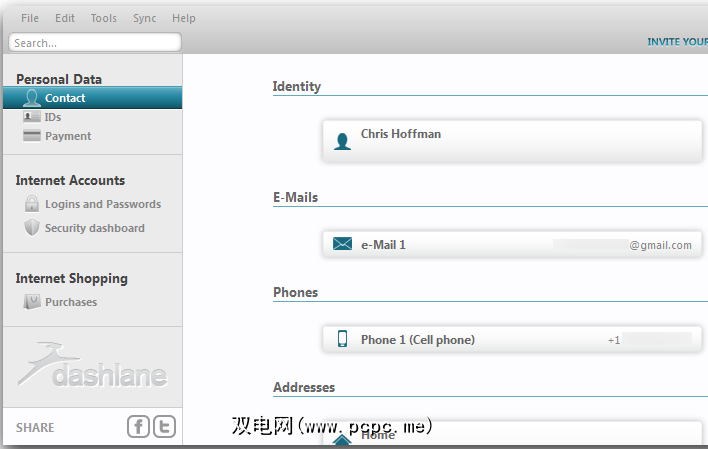Open the Help menu
This screenshot has width=708, height=449.
183,18
